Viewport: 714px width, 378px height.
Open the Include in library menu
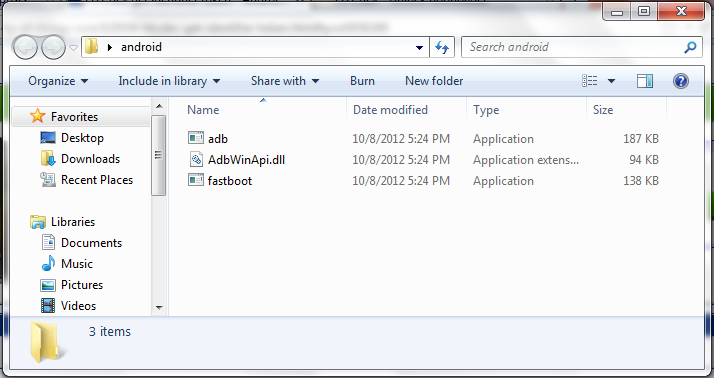169,81
